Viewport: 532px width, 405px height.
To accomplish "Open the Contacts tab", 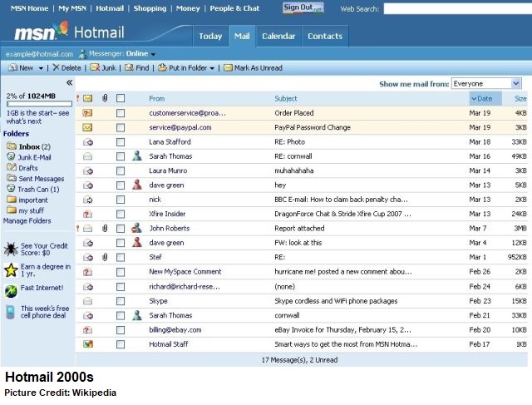I will [x=325, y=37].
